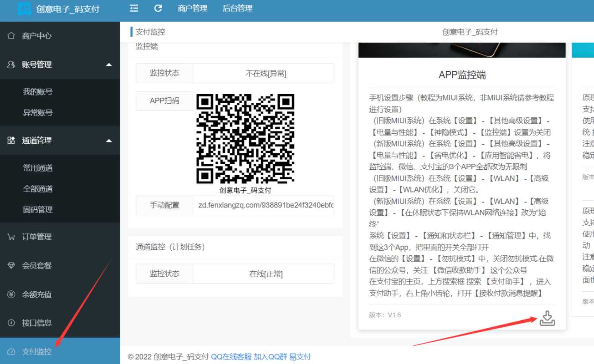Click the phone banner image above APP监控端
Screen dimensions: 594x364
[462, 50]
